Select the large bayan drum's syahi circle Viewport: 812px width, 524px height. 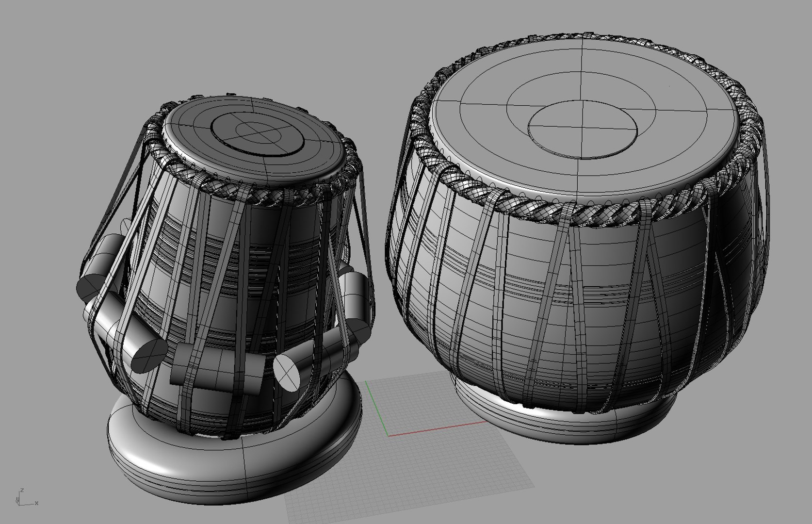point(582,129)
